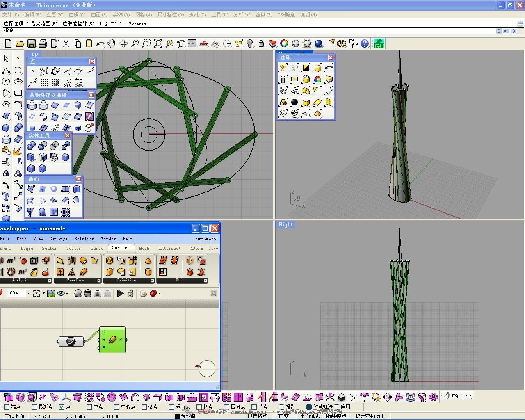Click the m² area analysis icon
The height and width of the screenshot is (420, 525).
coord(11,260)
